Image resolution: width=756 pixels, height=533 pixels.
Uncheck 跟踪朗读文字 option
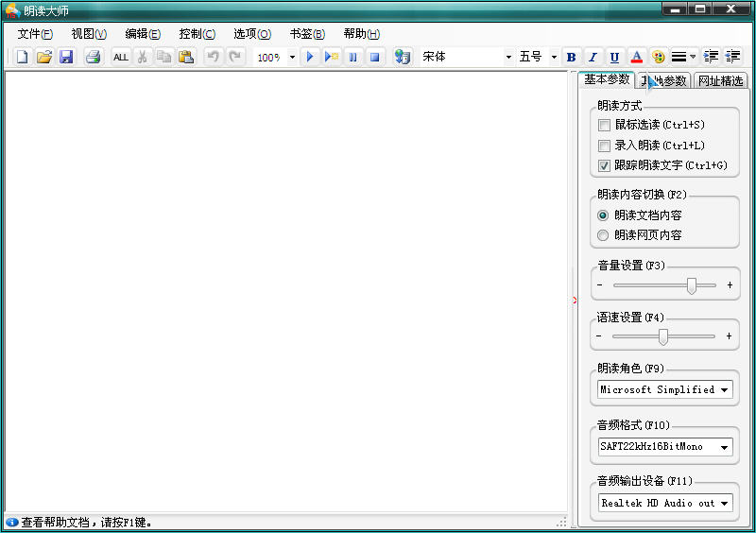[604, 165]
